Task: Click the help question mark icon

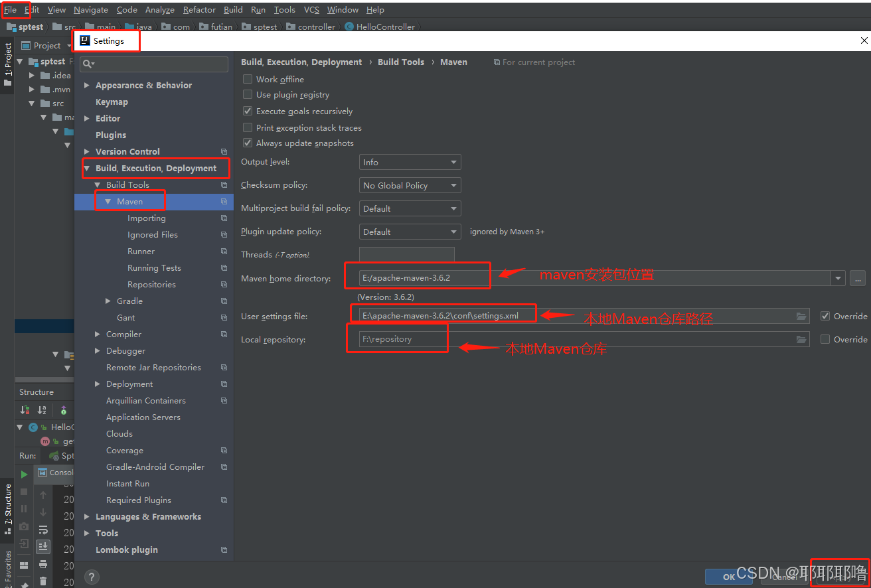Action: tap(92, 577)
